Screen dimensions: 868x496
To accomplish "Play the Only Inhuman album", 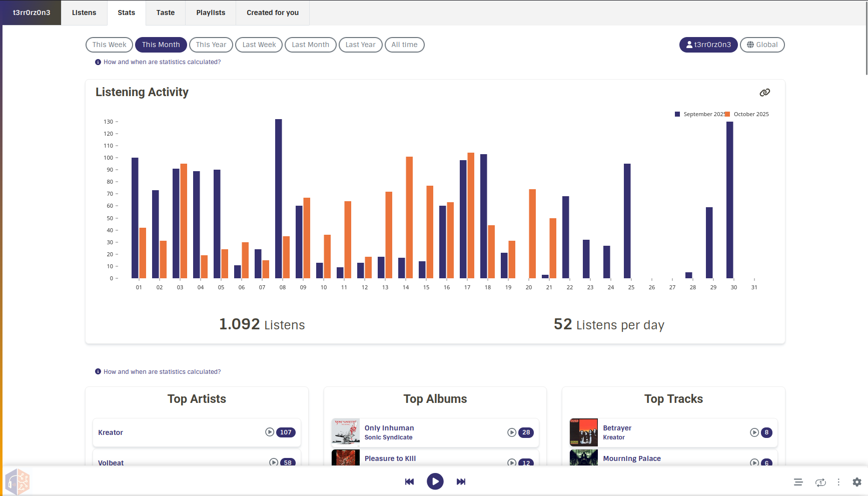I will pos(512,432).
